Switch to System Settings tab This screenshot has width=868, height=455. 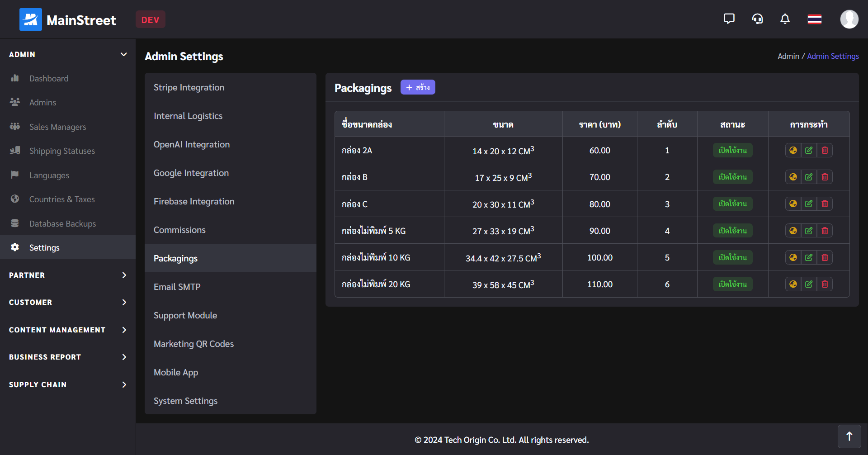click(x=231, y=401)
